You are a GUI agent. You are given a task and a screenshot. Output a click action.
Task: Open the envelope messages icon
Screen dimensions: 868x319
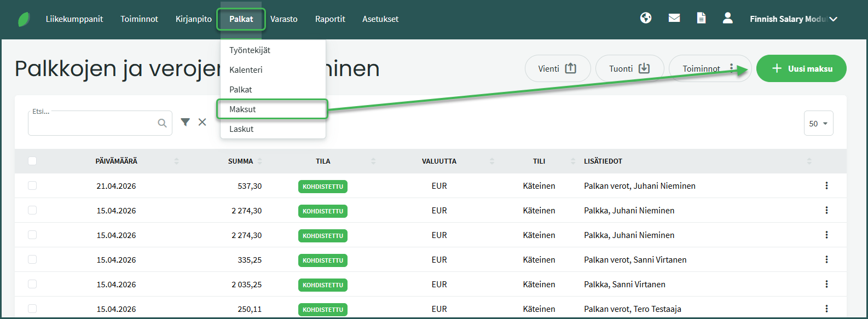(674, 19)
